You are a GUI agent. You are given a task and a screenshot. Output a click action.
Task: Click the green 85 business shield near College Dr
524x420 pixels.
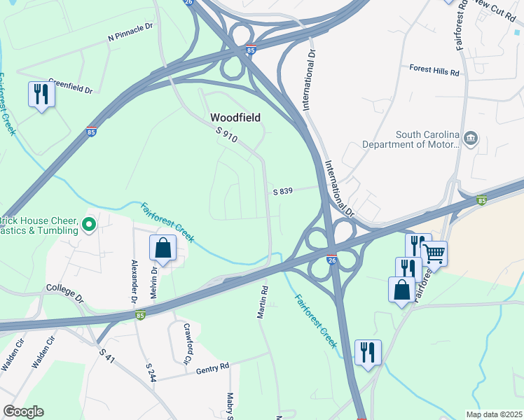click(x=140, y=315)
